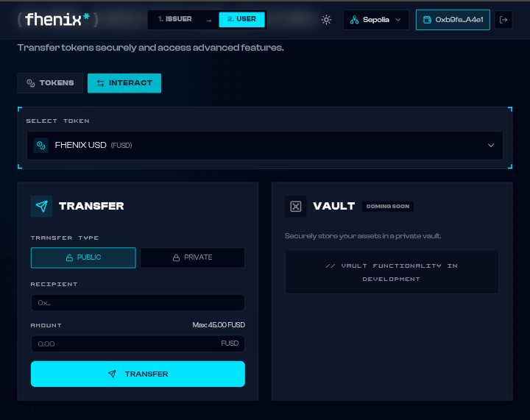530x420 pixels.
Task: Click the arrow between Issuer and User
Action: pyautogui.click(x=208, y=21)
